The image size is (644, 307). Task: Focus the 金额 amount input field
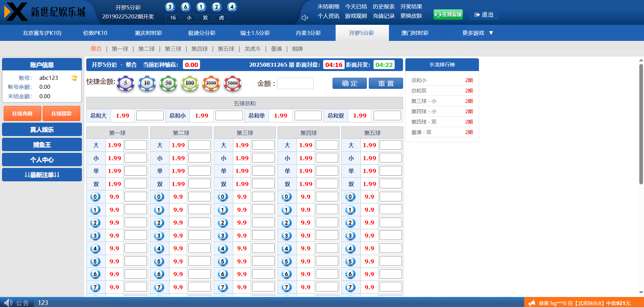(295, 83)
